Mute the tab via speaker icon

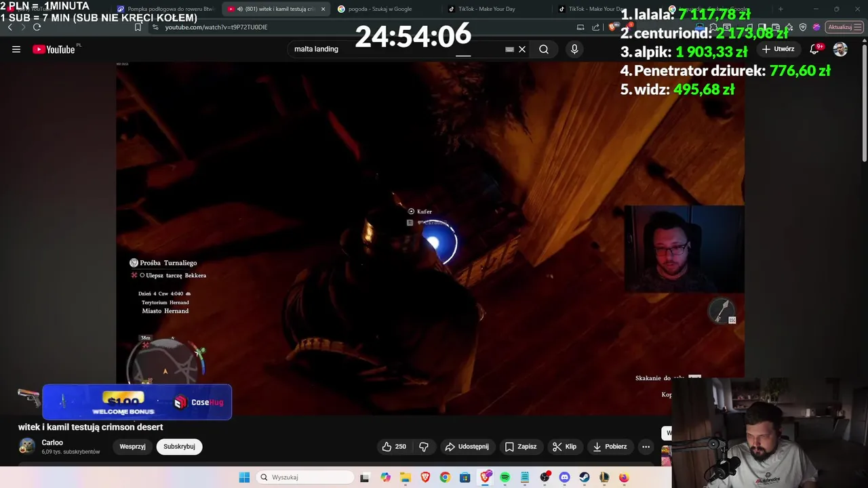240,9
